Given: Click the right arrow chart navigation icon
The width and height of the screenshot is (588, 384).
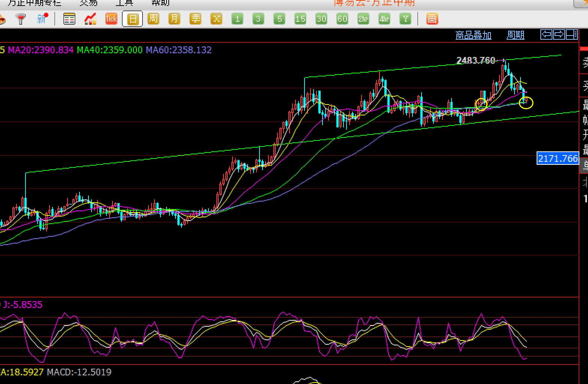Looking at the screenshot, I should click(x=559, y=35).
